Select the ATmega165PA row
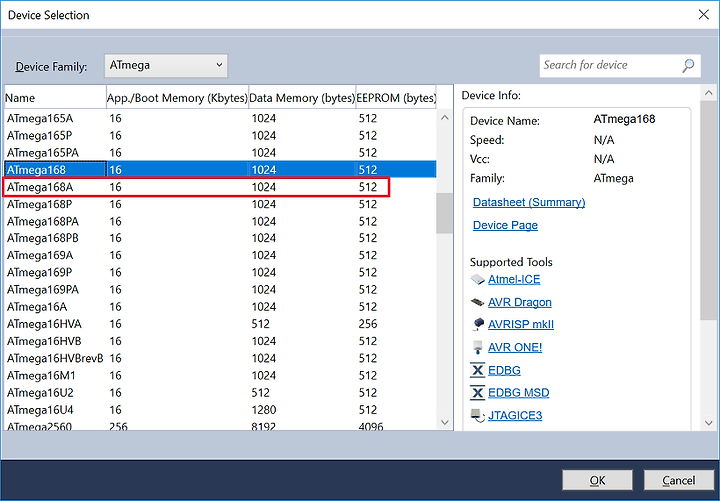Screen dimensions: 720x501 pos(220,152)
